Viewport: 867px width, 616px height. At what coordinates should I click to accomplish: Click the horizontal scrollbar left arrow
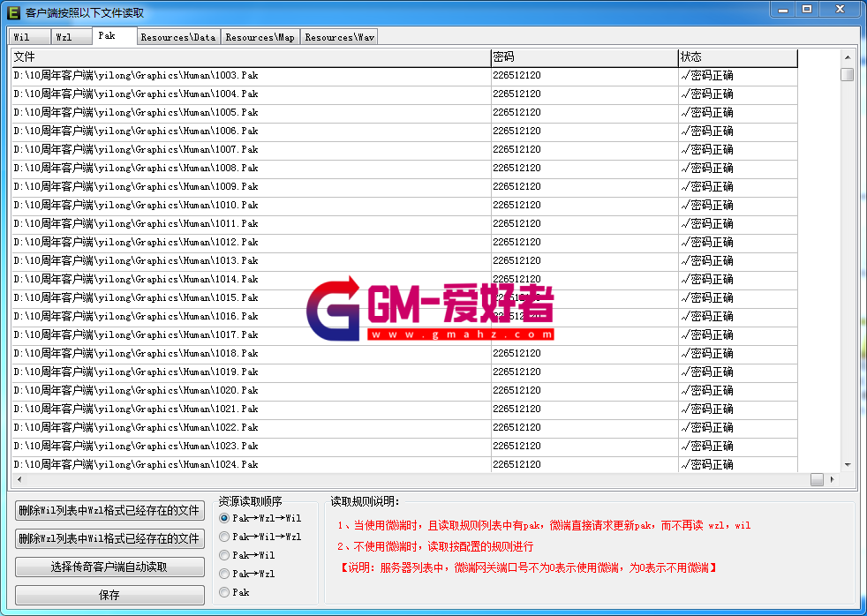click(x=19, y=479)
